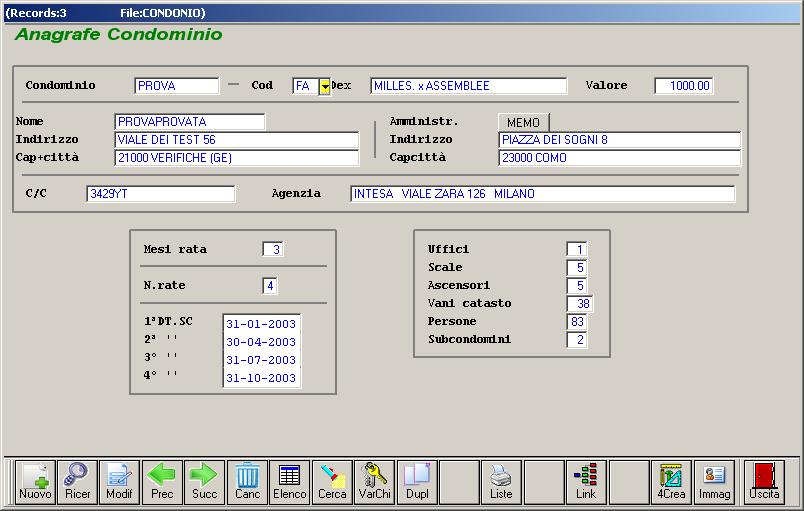
Task: Click the second due date 30-04-2003
Action: click(x=261, y=342)
